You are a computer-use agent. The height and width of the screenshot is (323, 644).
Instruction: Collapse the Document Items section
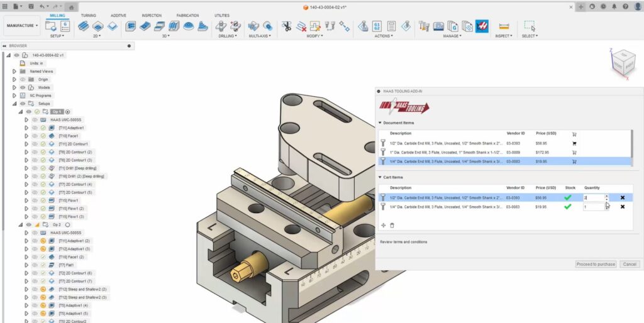380,123
